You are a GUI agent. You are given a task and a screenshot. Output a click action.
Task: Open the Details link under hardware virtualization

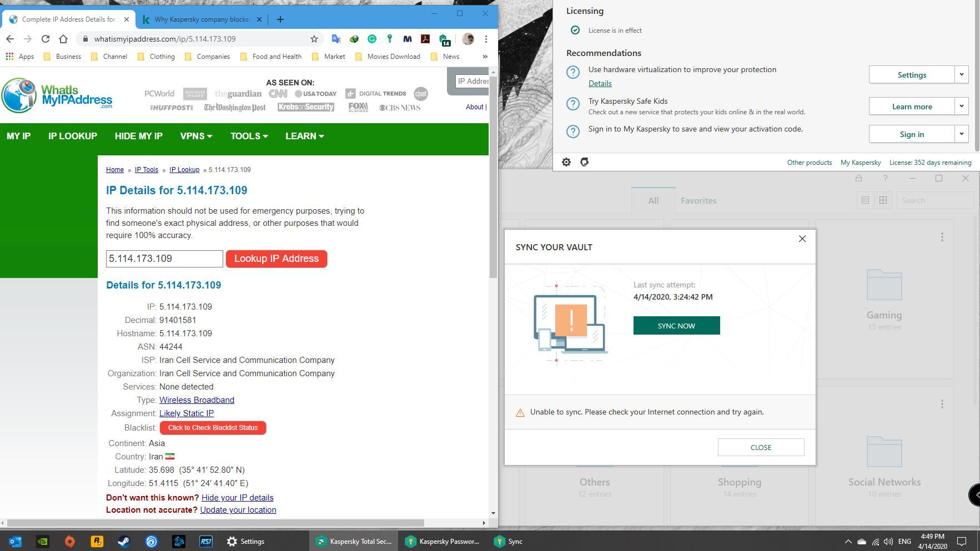coord(600,83)
